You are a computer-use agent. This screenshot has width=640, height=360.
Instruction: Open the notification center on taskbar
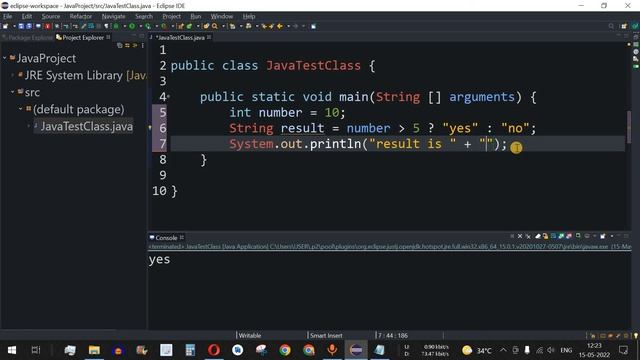(x=623, y=350)
